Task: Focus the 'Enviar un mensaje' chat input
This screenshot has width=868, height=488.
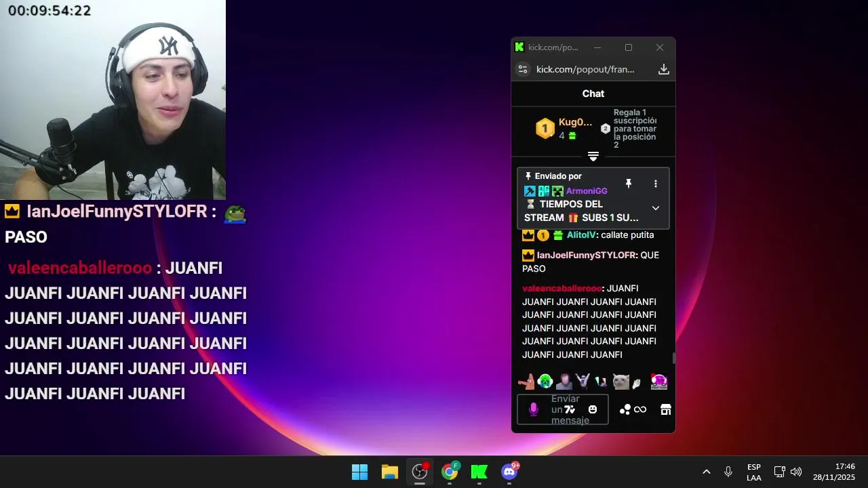Action: tap(563, 409)
